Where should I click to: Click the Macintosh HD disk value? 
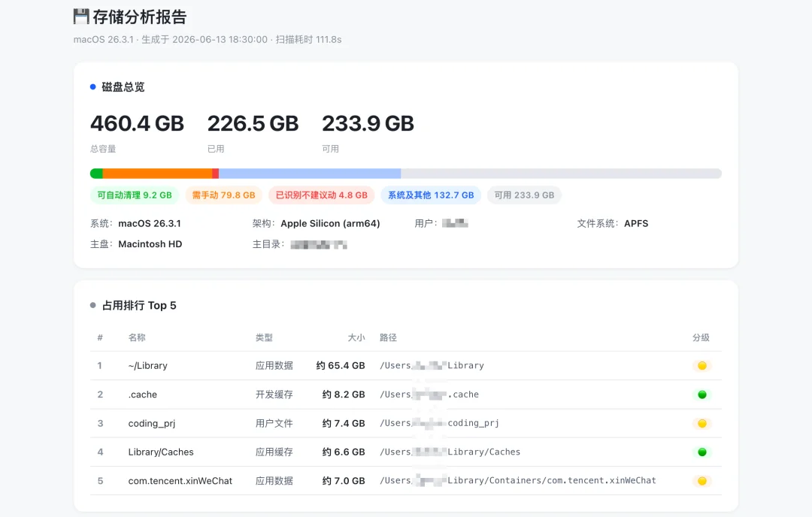pos(150,244)
